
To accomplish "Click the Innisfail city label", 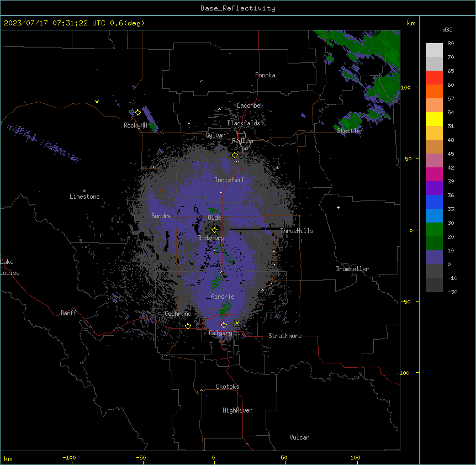I will [x=229, y=180].
